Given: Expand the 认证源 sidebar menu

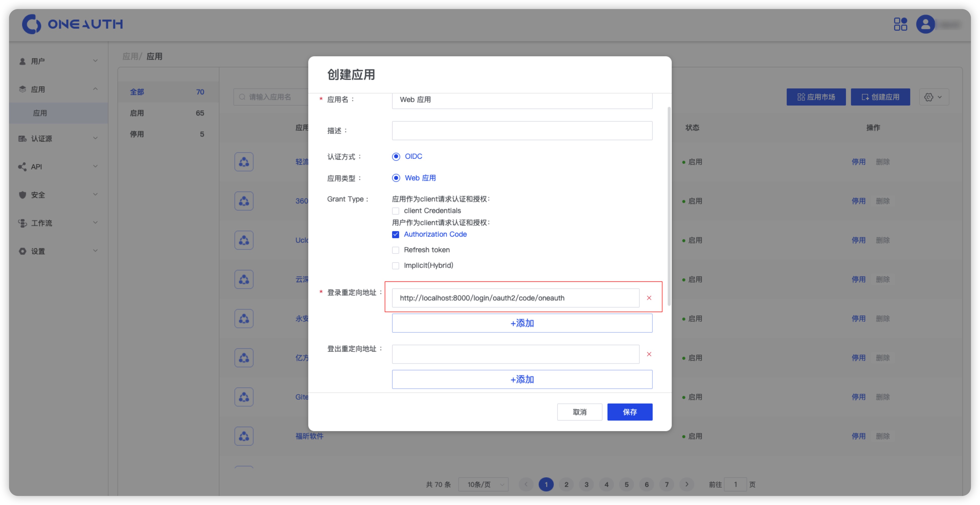Looking at the screenshot, I should point(95,138).
